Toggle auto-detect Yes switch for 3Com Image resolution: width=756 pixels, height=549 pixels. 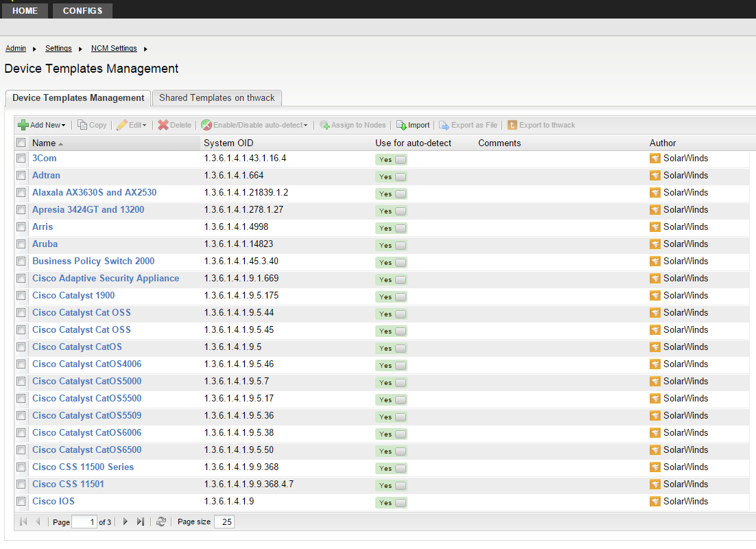(x=392, y=160)
